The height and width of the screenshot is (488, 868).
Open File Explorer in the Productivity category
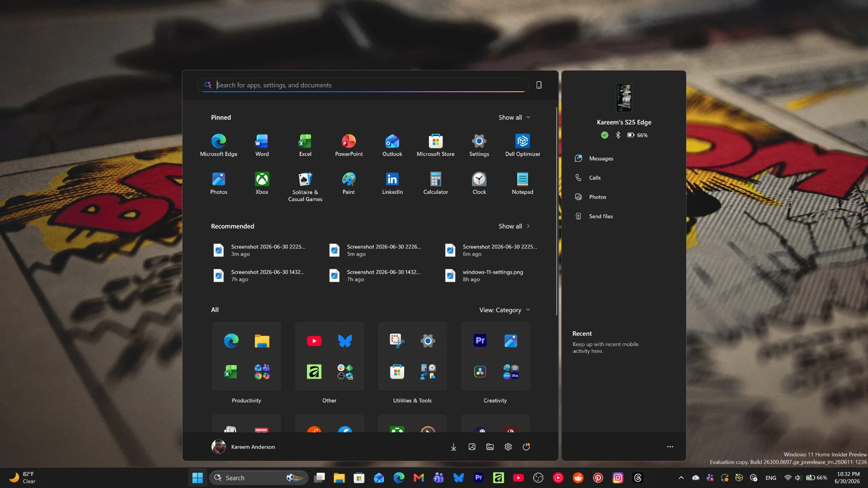pos(262,341)
